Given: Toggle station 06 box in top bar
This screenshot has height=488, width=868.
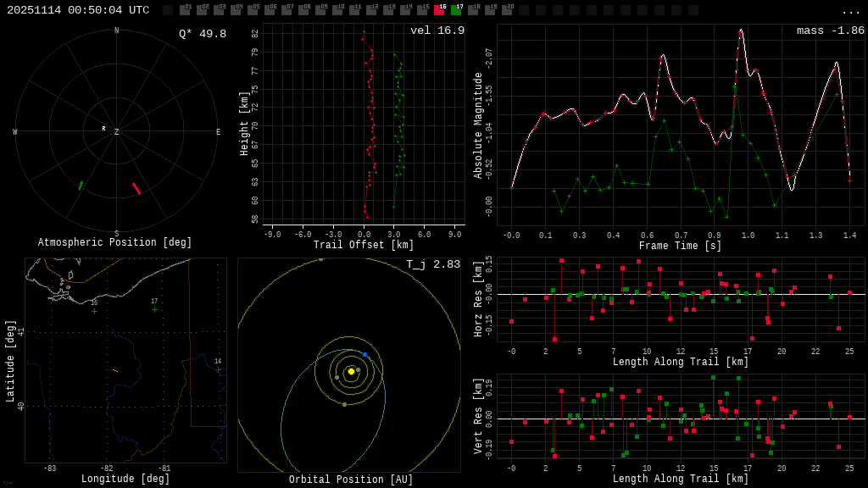Looking at the screenshot, I should pos(270,10).
